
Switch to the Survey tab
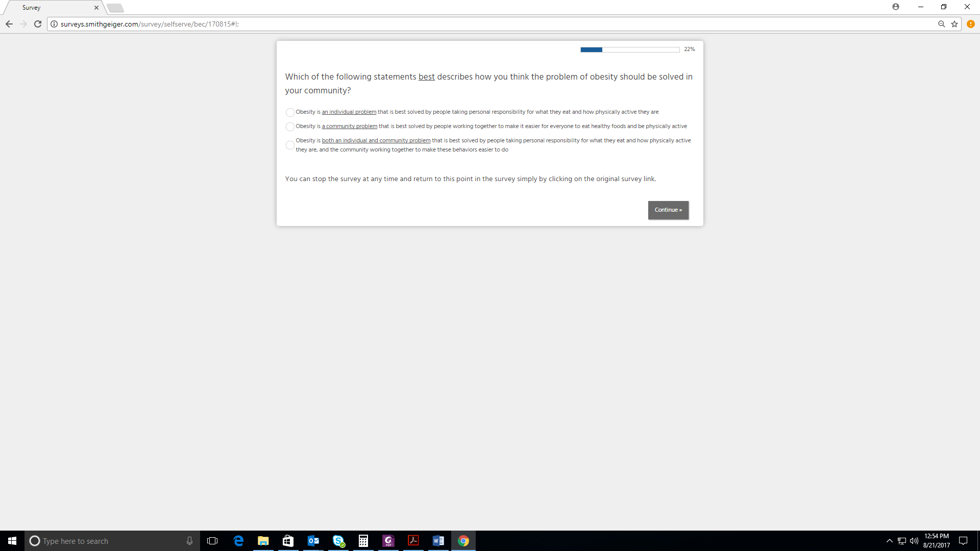point(51,8)
